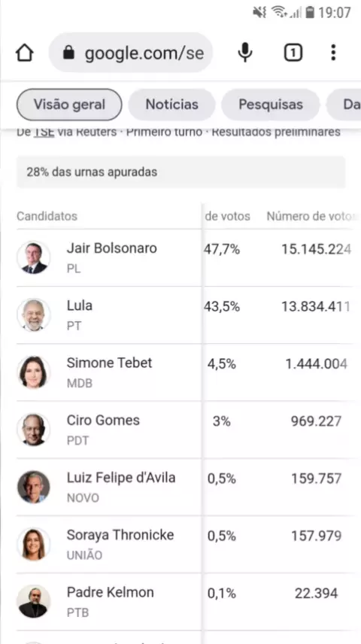Switch to the Notícias tab
The image size is (361, 644).
click(171, 105)
